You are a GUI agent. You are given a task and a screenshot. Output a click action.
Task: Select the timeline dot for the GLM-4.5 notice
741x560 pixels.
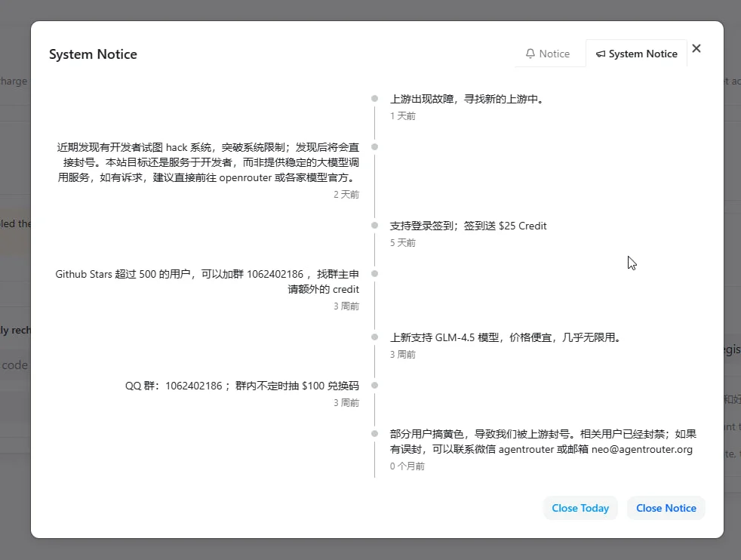click(x=374, y=337)
